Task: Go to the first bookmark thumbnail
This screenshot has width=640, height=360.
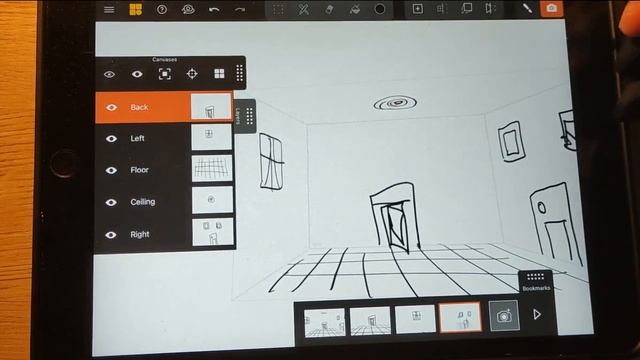Action: pos(324,322)
